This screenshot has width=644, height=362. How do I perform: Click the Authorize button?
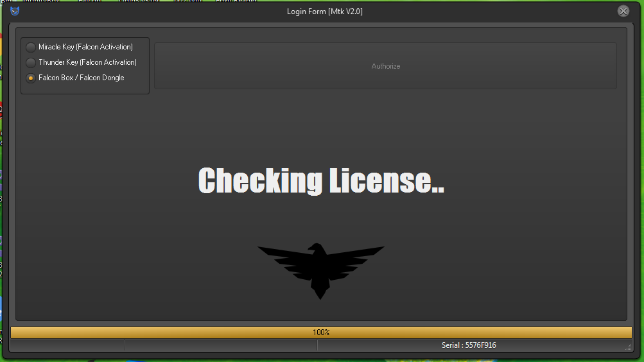(x=385, y=66)
